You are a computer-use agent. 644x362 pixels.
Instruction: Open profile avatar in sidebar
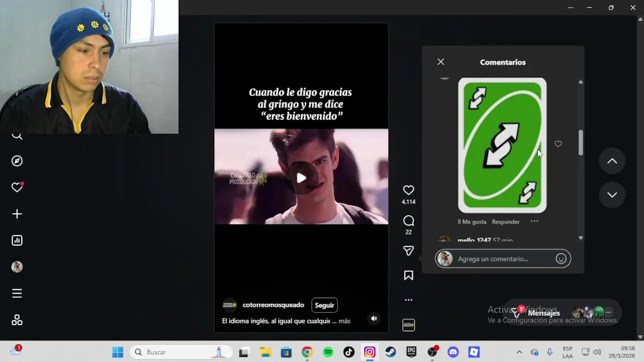point(17,267)
